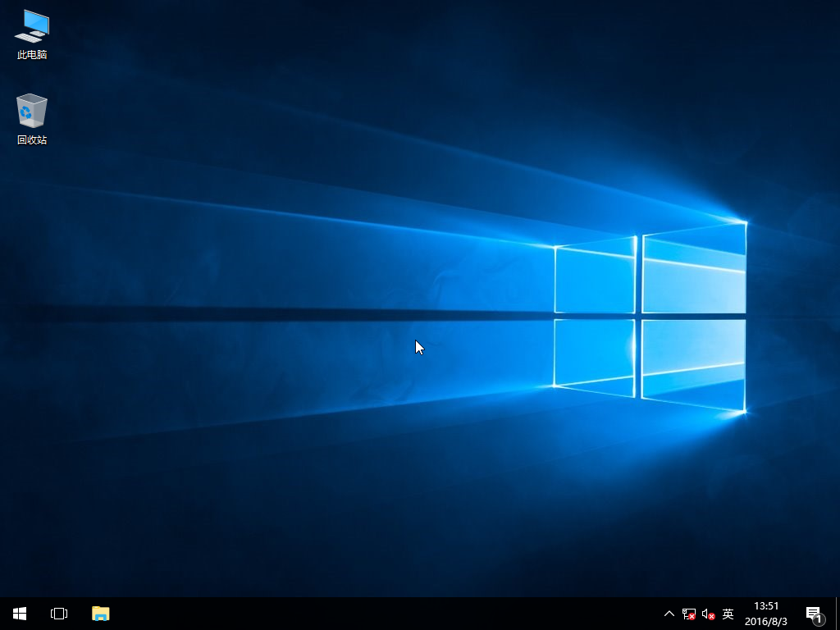
Task: Click the muted volume speaker icon
Action: 708,614
